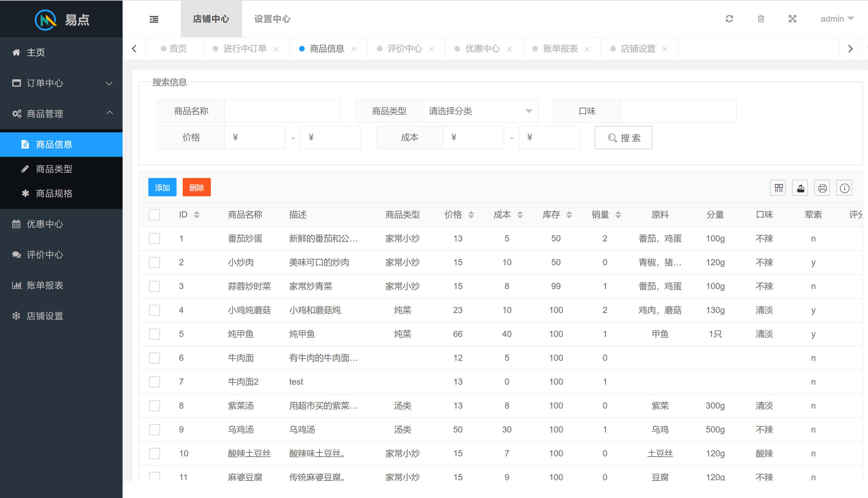Click the export table icon
Viewport: 868px width, 498px height.
[800, 188]
